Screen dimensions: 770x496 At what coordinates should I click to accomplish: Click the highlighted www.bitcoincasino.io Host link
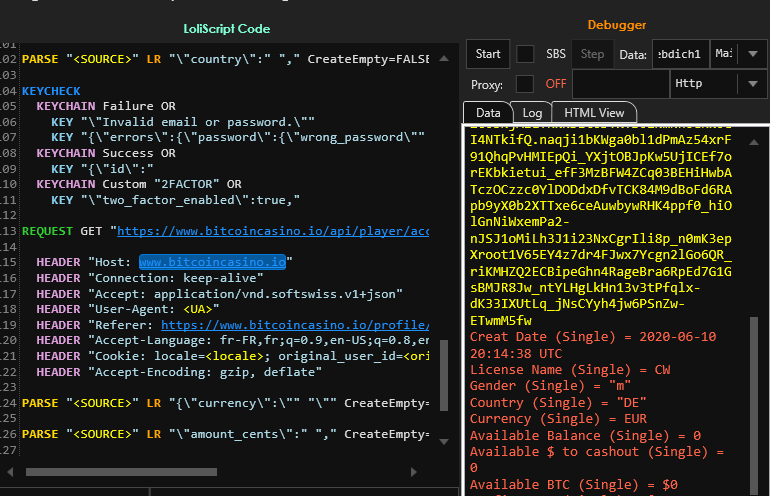212,262
